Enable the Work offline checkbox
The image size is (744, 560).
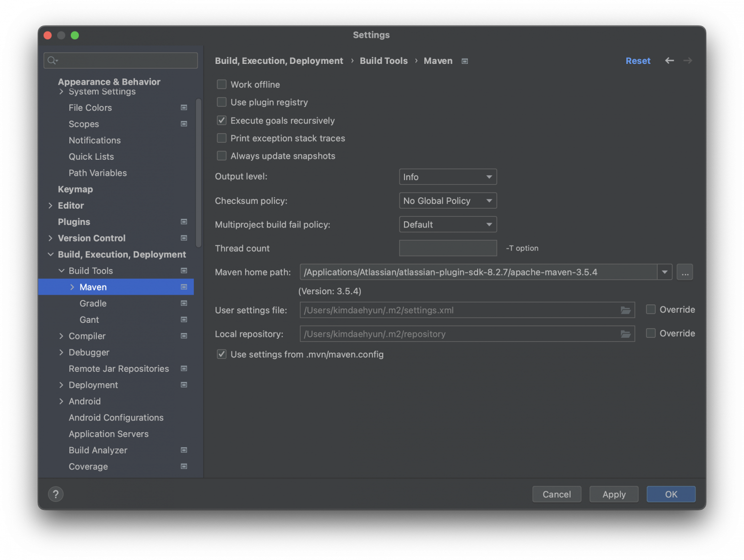pyautogui.click(x=221, y=84)
